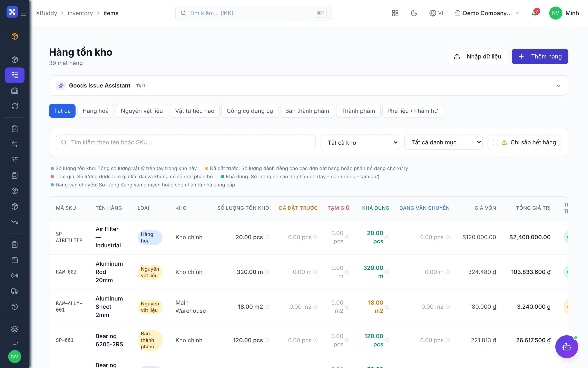The width and height of the screenshot is (588, 368).
Task: Open the Demo Company switcher dropdown
Action: pos(487,13)
